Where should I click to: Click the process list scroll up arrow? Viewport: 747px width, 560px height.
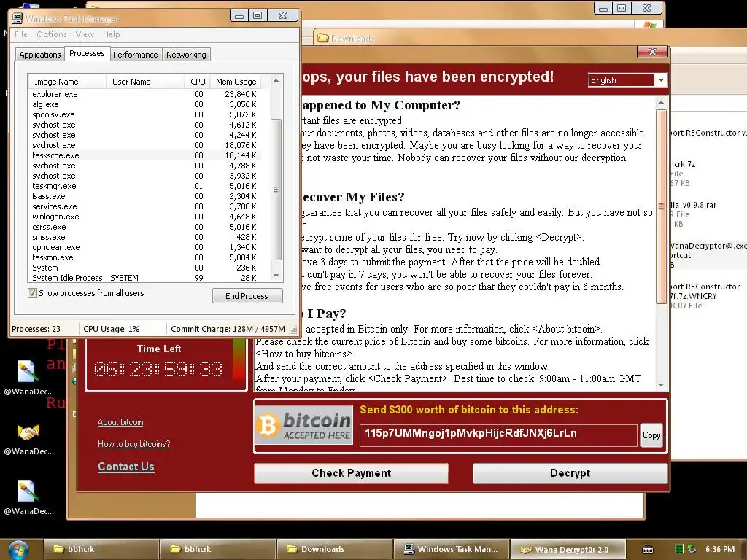[x=276, y=80]
